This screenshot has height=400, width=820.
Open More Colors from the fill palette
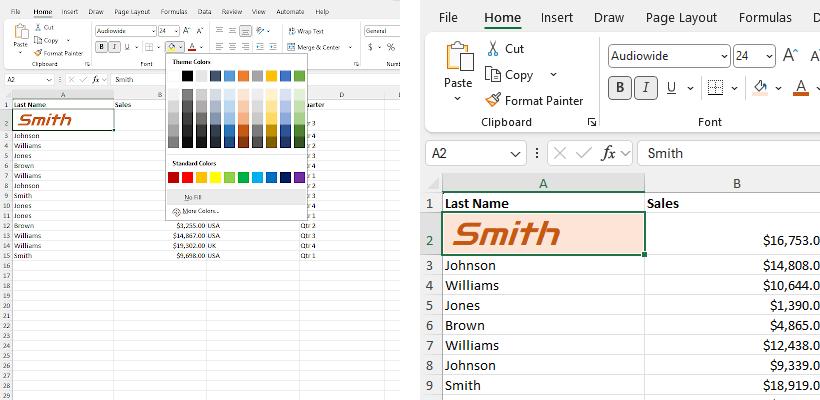199,212
